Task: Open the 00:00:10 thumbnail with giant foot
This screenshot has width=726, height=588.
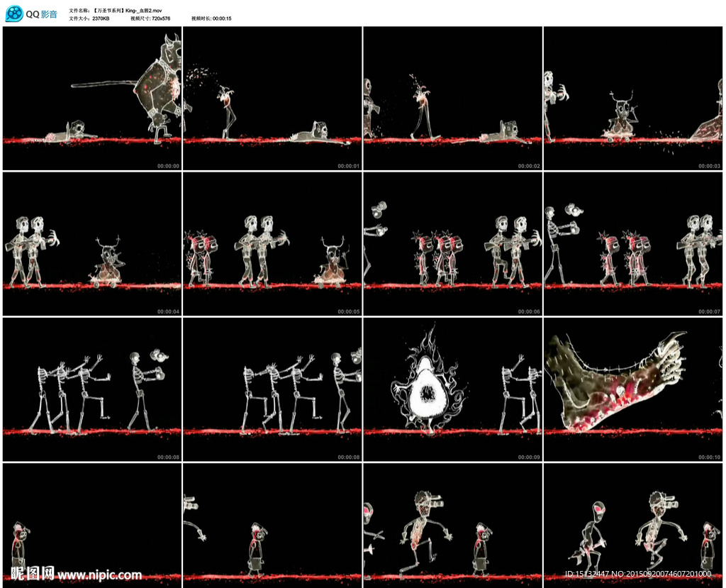Action: [x=633, y=389]
